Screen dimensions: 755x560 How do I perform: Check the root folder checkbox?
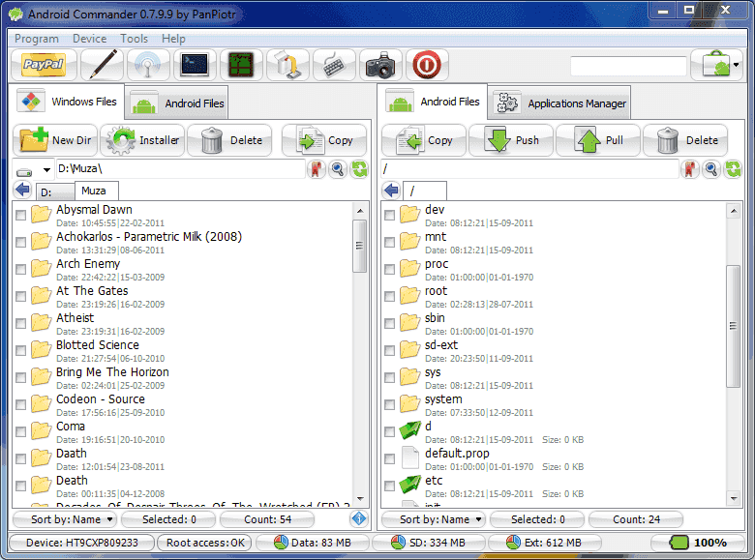389,296
